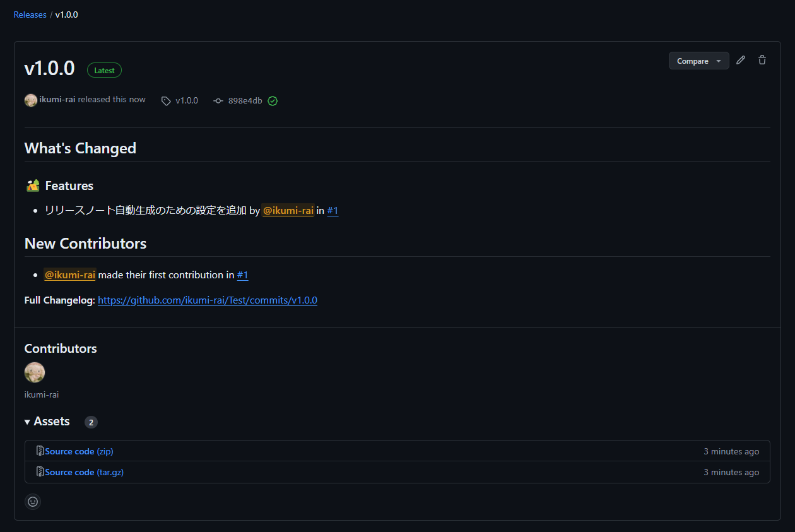Click the What's Changed heading

coord(80,148)
